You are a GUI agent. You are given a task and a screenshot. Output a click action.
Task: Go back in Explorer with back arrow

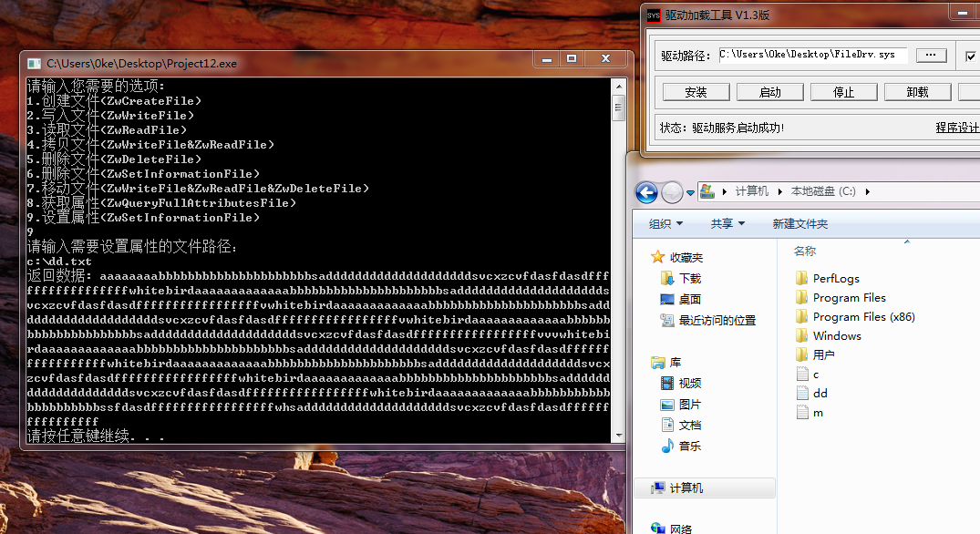pos(647,192)
